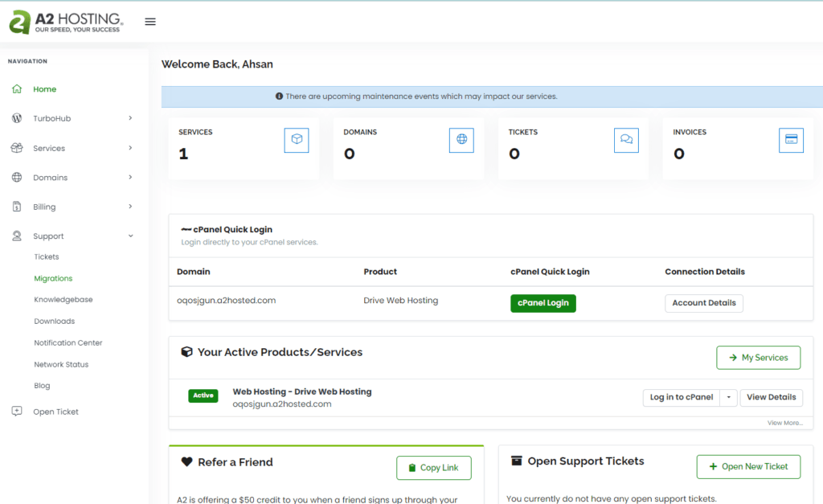Click the Invoices card credit card icon
The height and width of the screenshot is (504, 823).
791,140
